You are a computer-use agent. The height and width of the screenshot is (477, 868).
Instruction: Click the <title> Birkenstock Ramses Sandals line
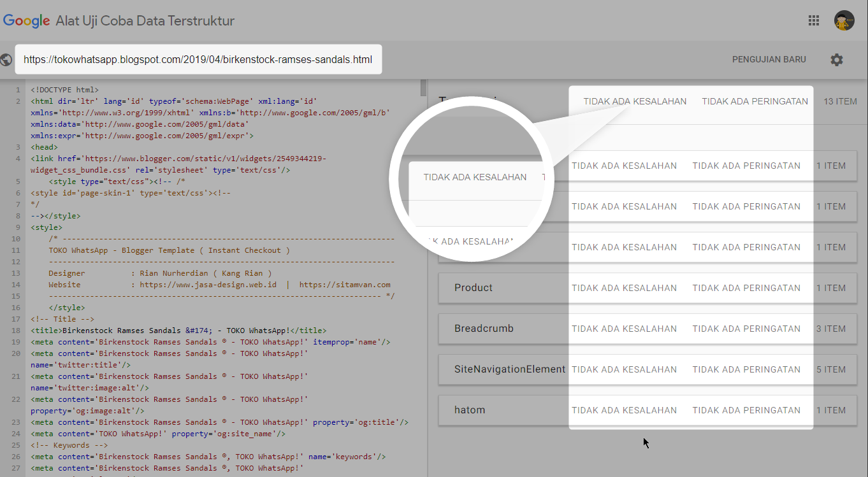tap(178, 331)
